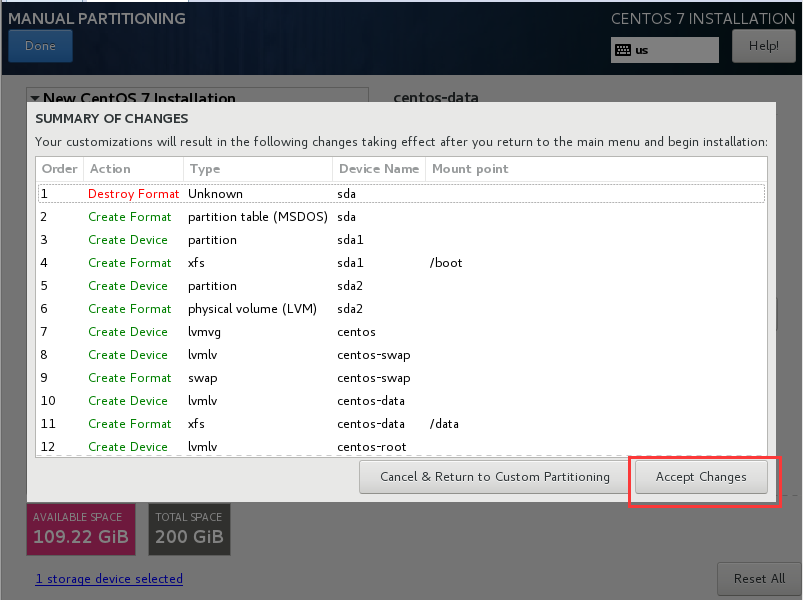The width and height of the screenshot is (804, 600).
Task: Select the /data mount point cell
Action: click(444, 424)
